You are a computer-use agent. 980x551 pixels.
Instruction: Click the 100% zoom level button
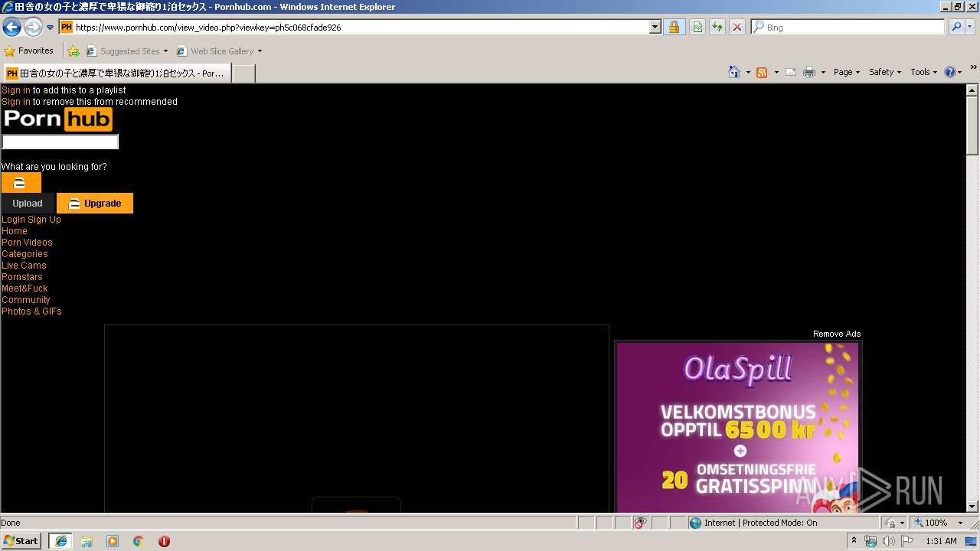point(931,523)
